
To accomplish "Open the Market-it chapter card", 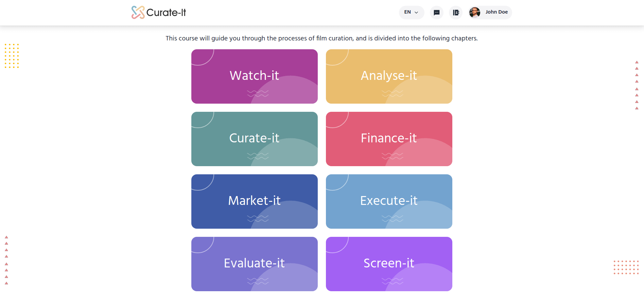I will tap(254, 201).
